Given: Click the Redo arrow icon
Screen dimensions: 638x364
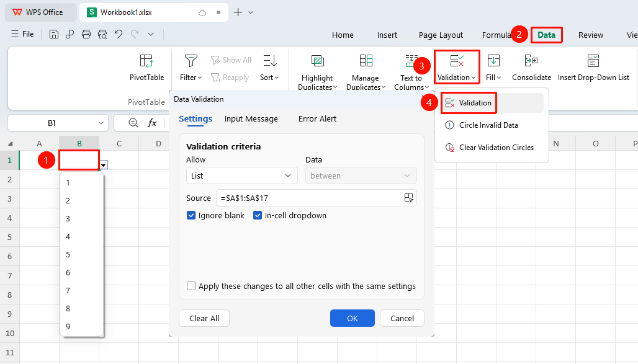Looking at the screenshot, I should [135, 34].
